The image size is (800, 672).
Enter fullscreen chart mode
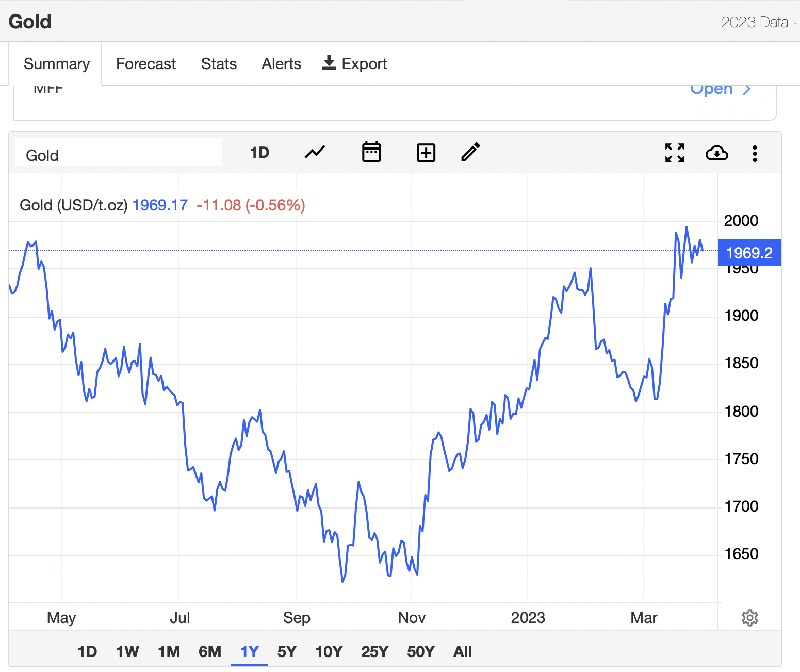click(674, 152)
